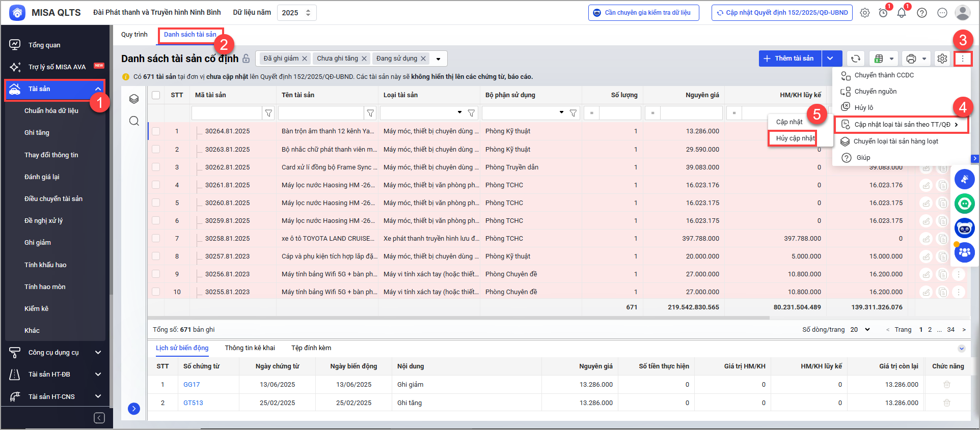Click the Excel export icon
980x430 pixels.
point(879,59)
